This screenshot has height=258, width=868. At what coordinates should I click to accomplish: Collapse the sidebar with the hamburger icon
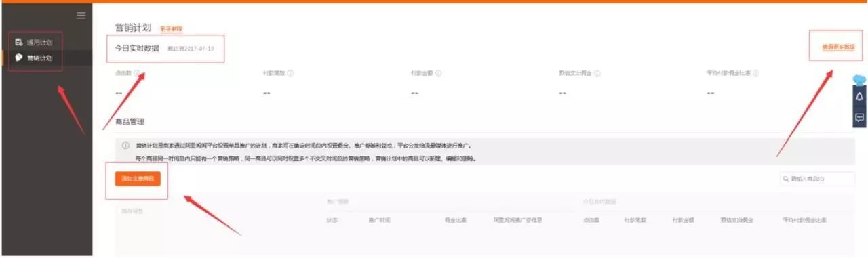(x=81, y=15)
